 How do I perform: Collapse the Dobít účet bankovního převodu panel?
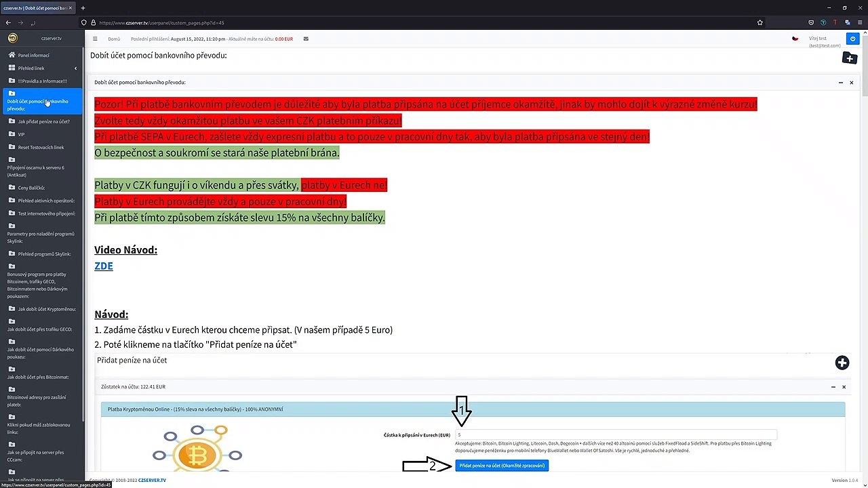[841, 83]
